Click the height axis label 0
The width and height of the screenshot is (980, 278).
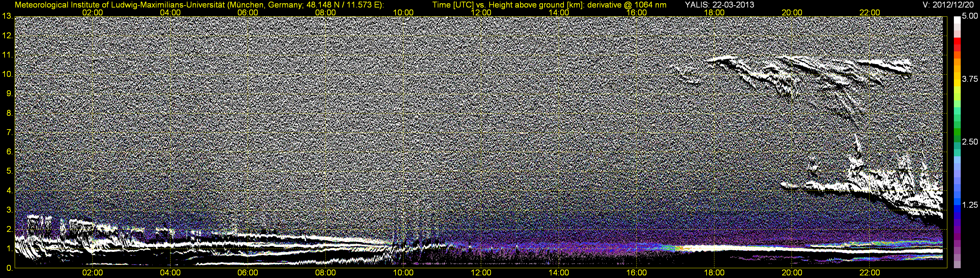click(9, 269)
